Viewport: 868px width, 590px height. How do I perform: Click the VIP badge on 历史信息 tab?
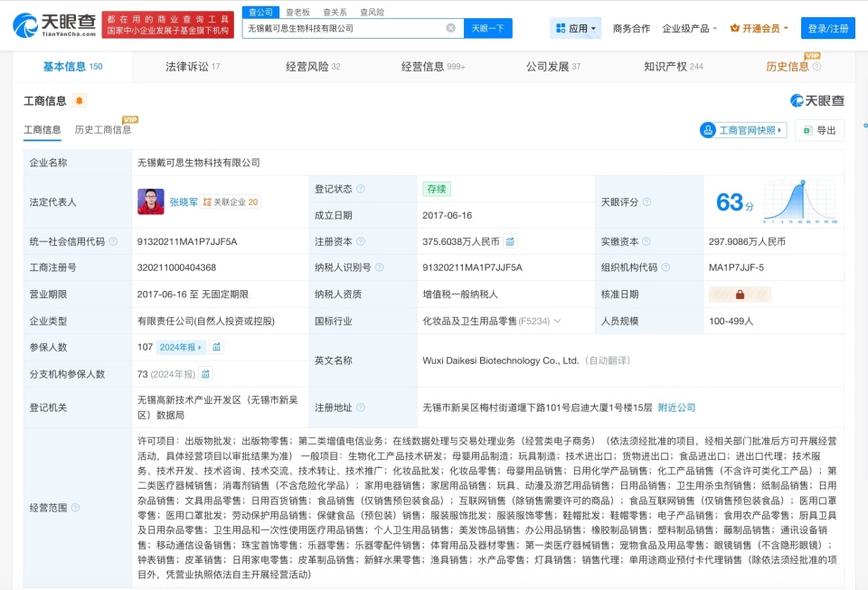point(813,56)
